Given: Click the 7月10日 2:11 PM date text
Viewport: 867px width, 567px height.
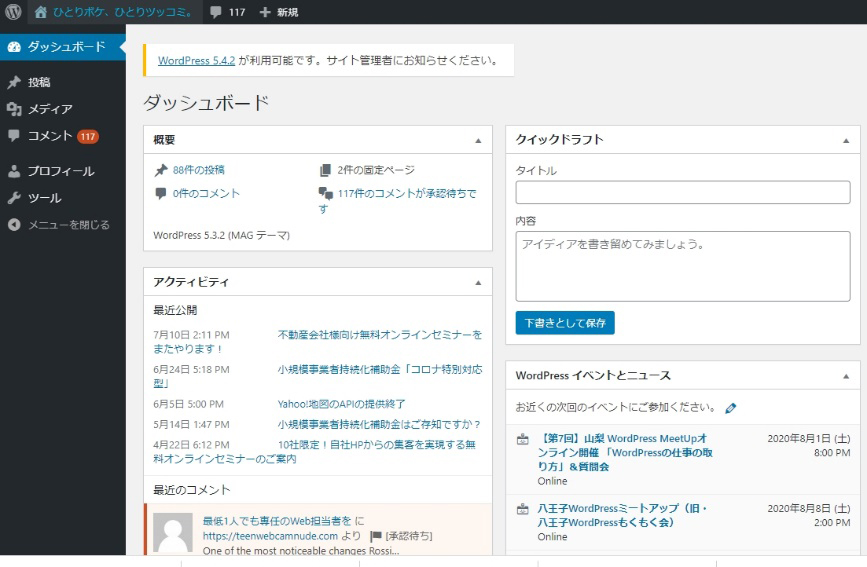Looking at the screenshot, I should [191, 335].
